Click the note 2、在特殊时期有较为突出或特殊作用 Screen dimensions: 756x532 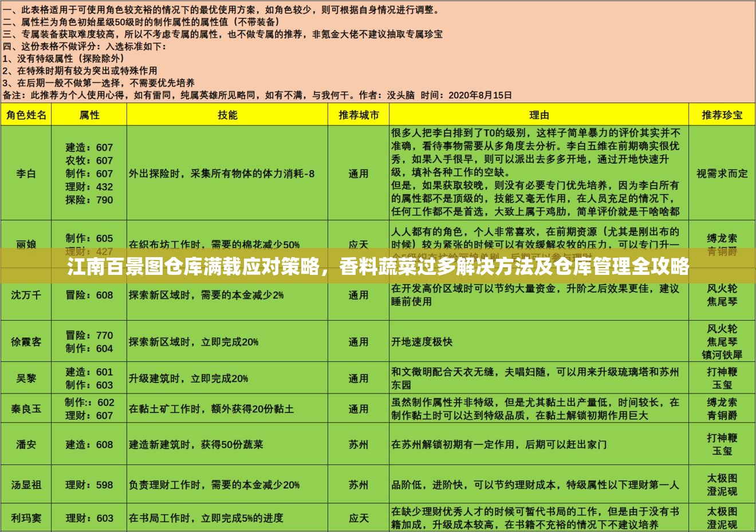tap(80, 70)
